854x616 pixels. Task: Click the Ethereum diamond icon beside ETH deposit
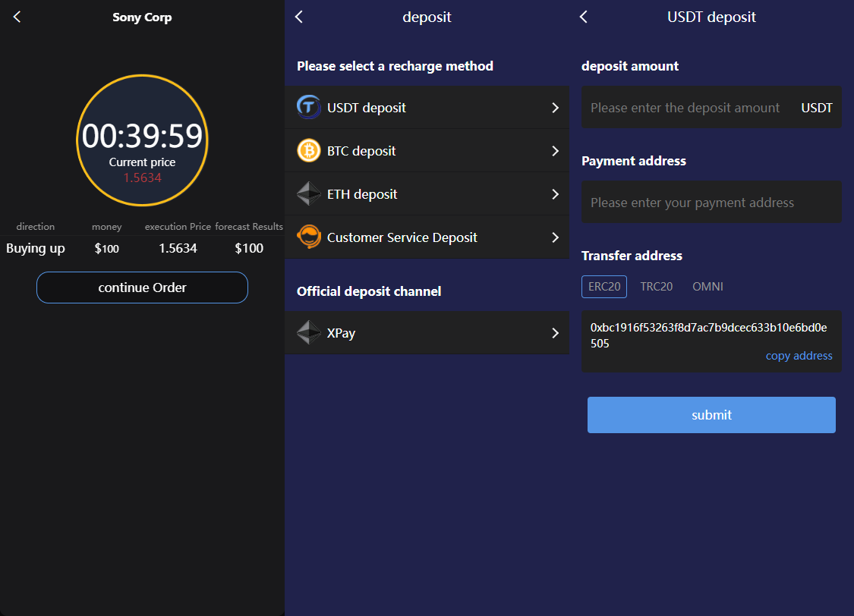click(x=309, y=194)
